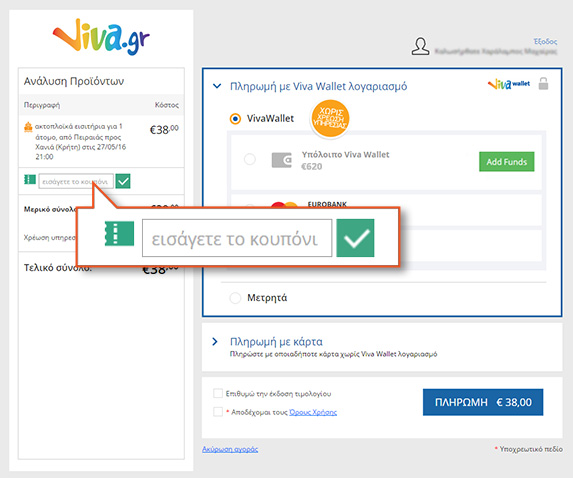This screenshot has height=478, width=573.
Task: Click the €38.00 ticket cost value
Action: click(164, 129)
